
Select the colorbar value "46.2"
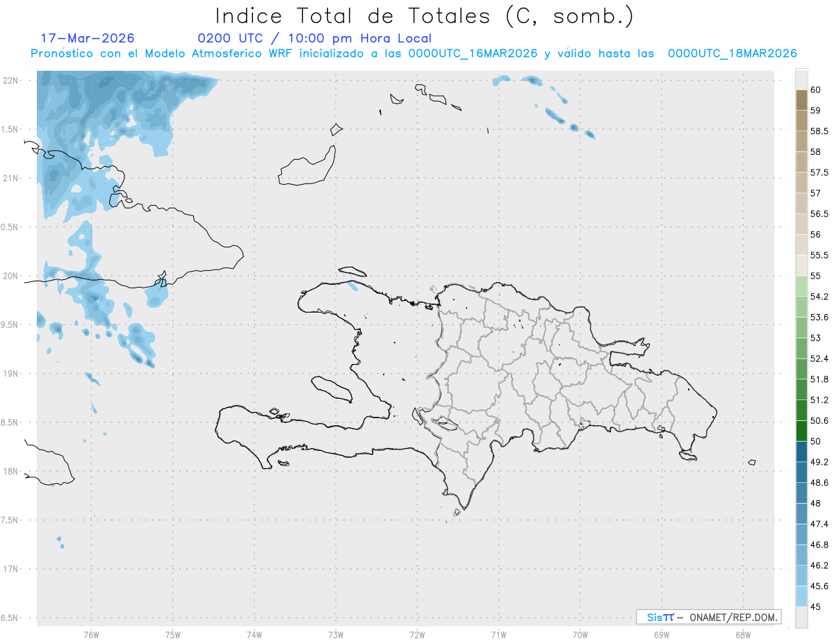pos(819,565)
